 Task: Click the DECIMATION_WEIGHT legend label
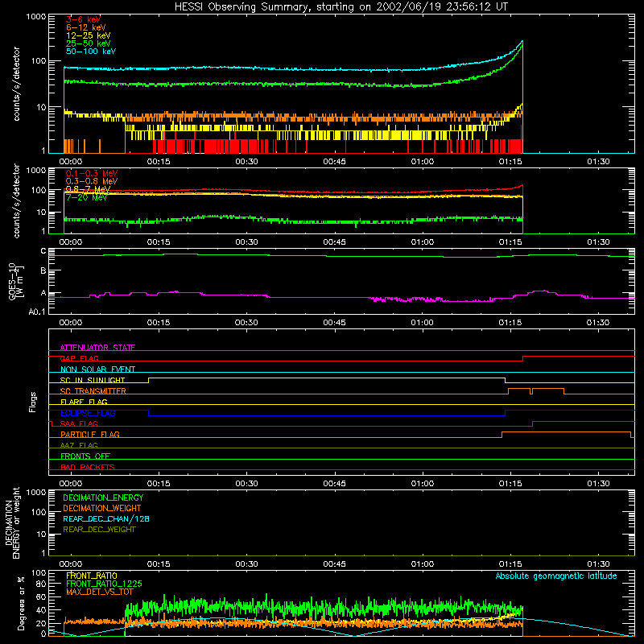coord(102,508)
